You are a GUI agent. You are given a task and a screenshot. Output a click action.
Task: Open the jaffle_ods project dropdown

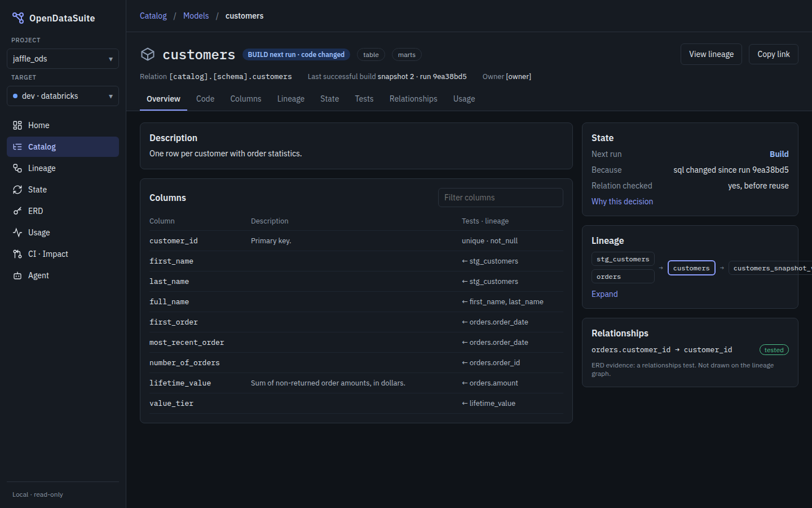pos(63,59)
